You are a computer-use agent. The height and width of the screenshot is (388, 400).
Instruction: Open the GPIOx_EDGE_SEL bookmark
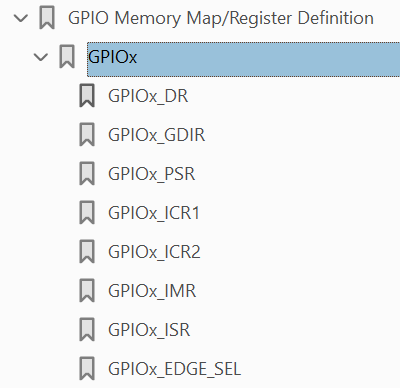click(174, 369)
